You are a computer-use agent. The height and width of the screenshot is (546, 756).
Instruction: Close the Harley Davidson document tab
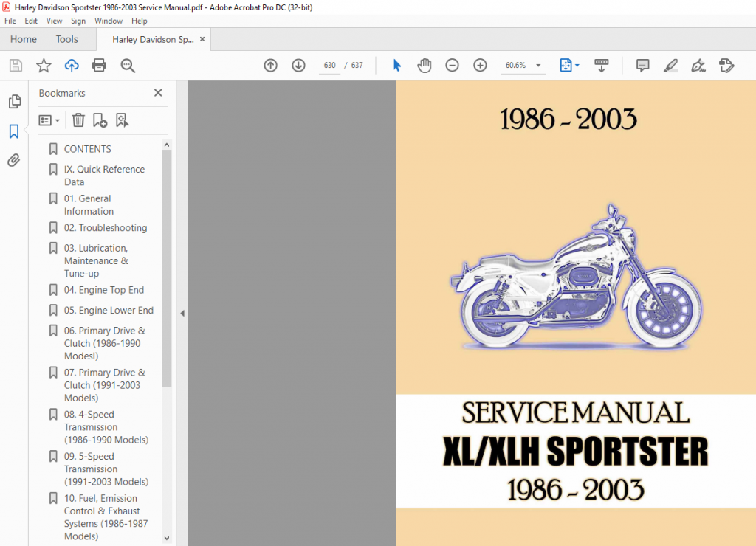[x=202, y=39]
